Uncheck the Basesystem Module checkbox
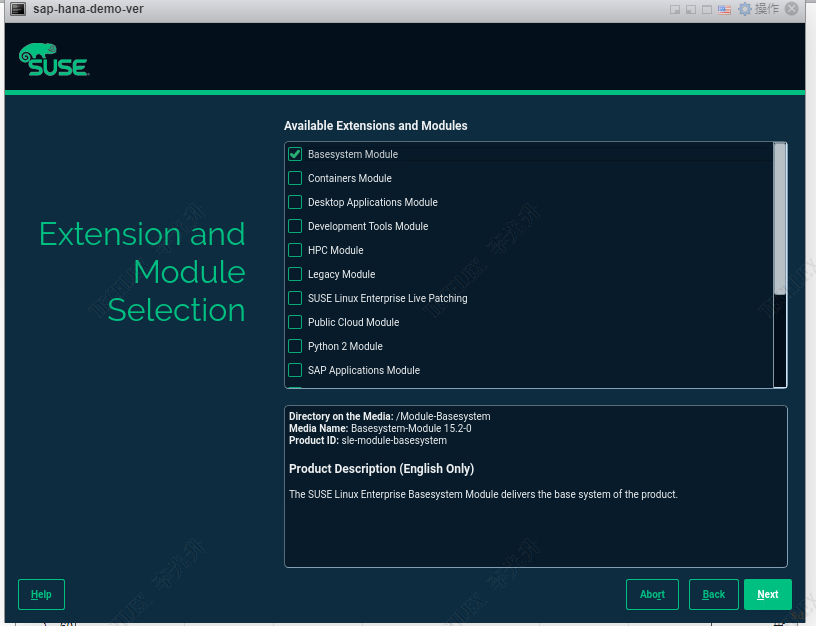Screen dimensions: 816x626 [x=295, y=154]
